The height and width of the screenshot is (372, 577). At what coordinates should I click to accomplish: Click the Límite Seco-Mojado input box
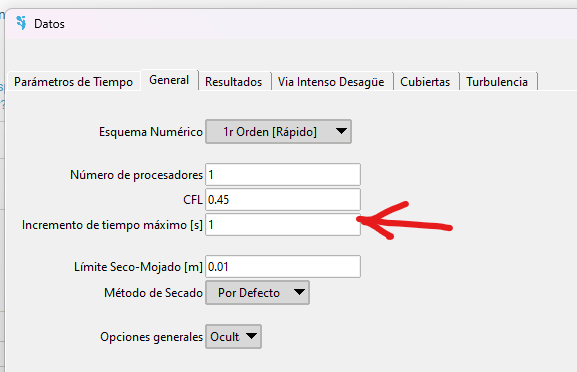click(283, 266)
